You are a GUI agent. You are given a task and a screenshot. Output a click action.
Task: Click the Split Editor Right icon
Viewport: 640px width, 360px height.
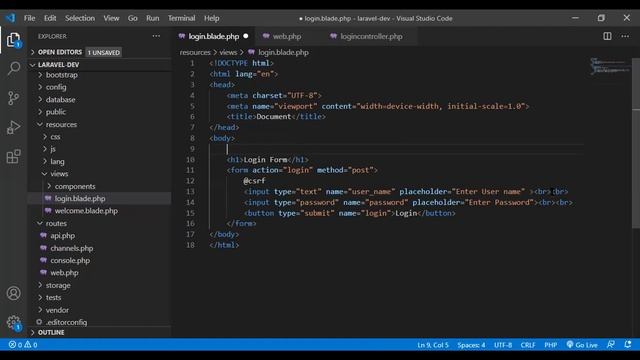click(607, 36)
